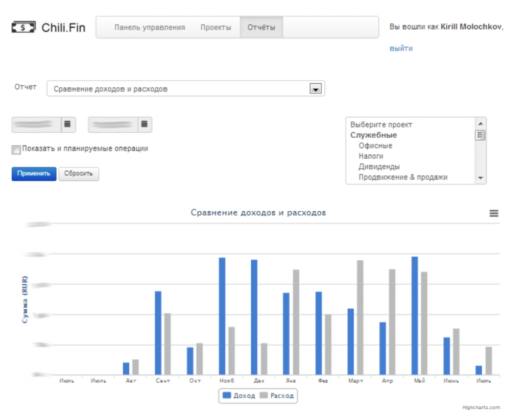523x420 pixels.
Task: Open the second date calendar picker icon
Action: (145, 124)
